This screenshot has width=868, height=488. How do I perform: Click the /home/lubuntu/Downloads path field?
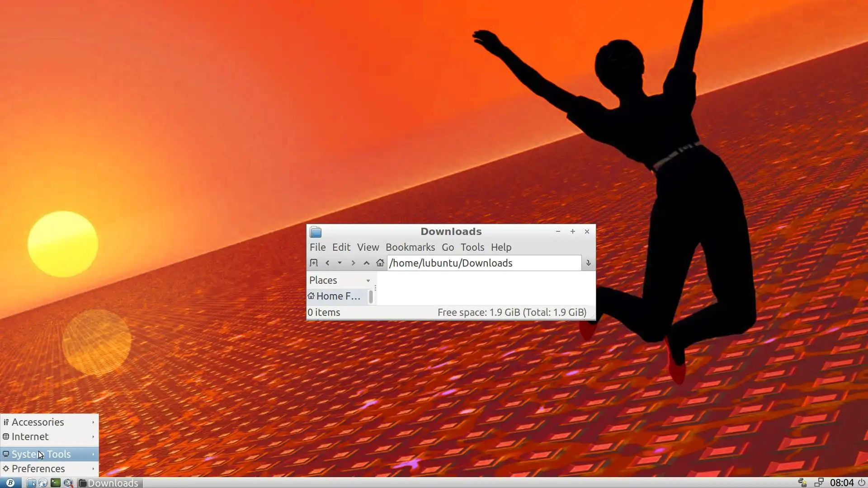click(484, 263)
